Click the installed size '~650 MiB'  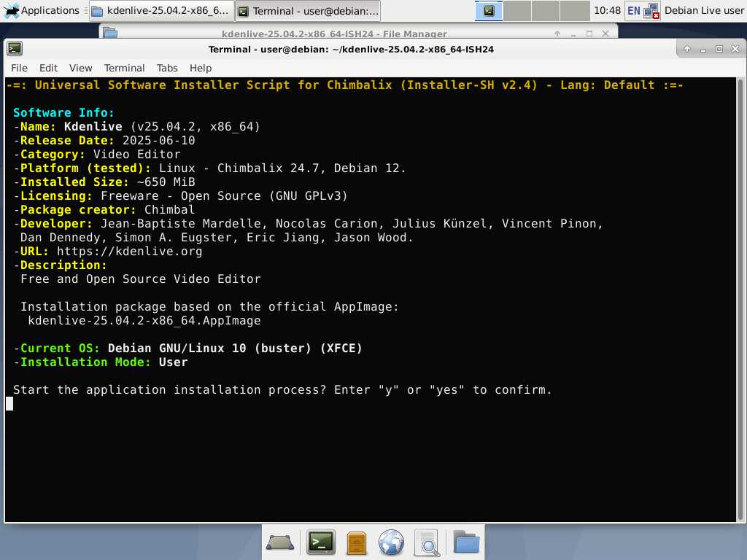tap(166, 182)
